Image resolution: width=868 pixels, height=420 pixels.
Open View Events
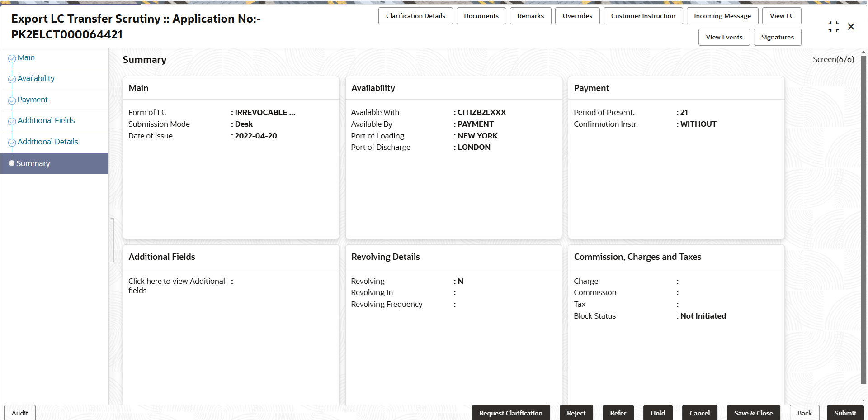(x=724, y=37)
